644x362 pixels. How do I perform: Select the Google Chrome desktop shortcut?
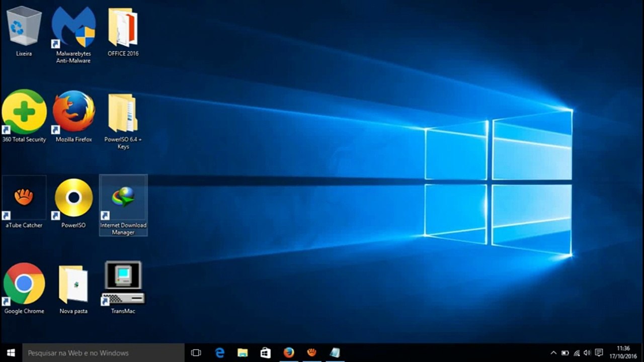[24, 289]
